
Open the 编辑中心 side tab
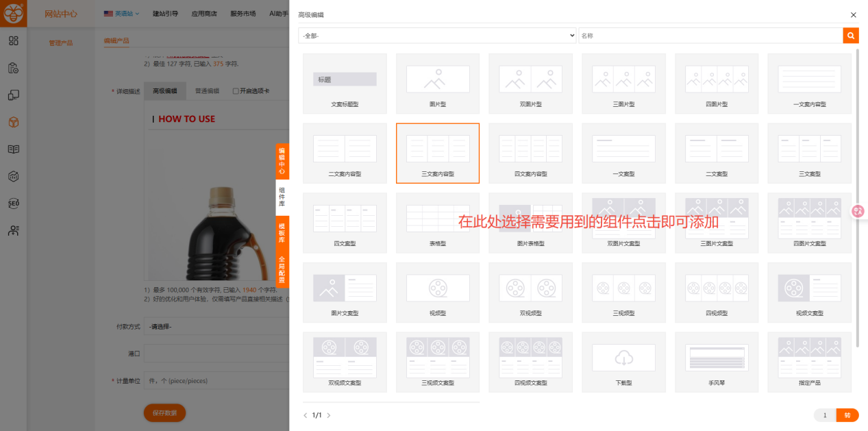[x=282, y=161]
